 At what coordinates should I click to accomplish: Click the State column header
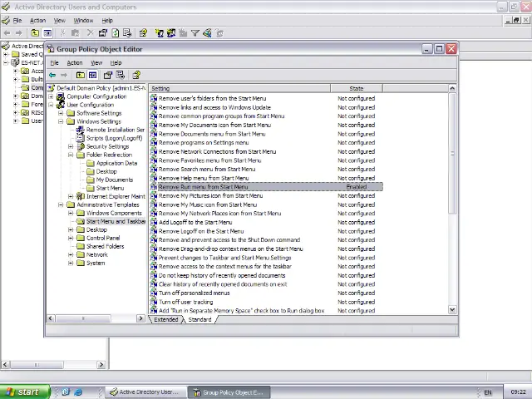coord(357,89)
